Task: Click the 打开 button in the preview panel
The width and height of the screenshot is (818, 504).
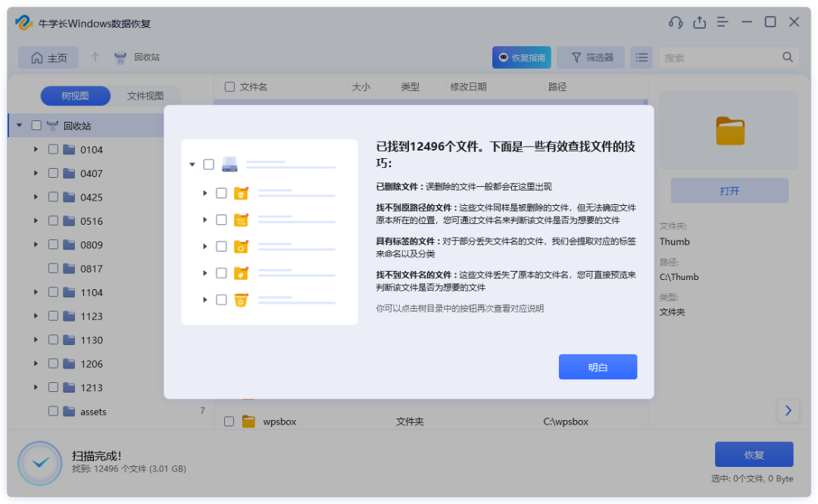Action: coord(729,190)
